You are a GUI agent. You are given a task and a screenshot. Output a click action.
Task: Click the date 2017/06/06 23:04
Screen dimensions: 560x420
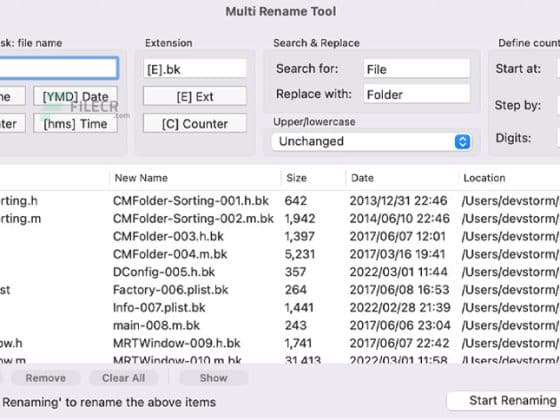coord(400,325)
